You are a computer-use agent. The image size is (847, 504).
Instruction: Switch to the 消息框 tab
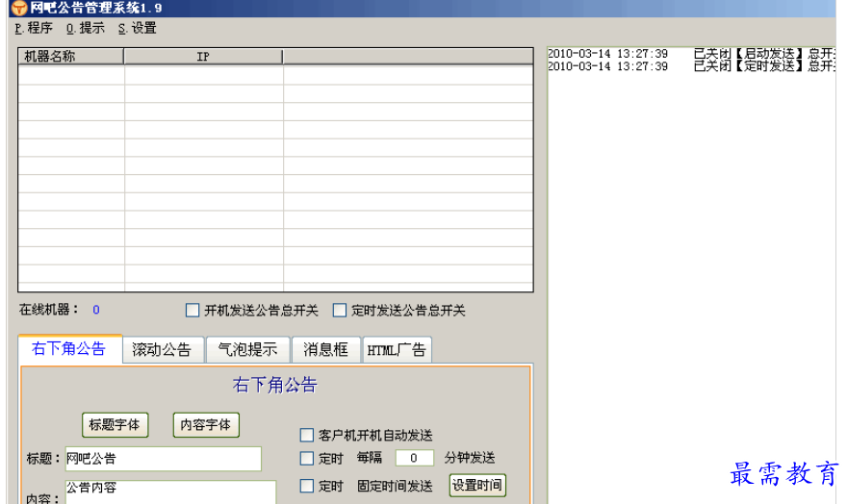(326, 350)
